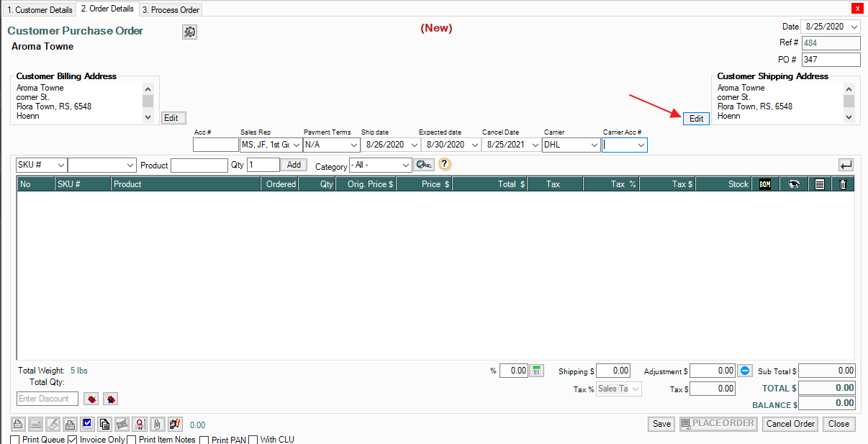Switch to the 1. Customer Details tab
Viewport: 868px width, 444px height.
point(39,10)
